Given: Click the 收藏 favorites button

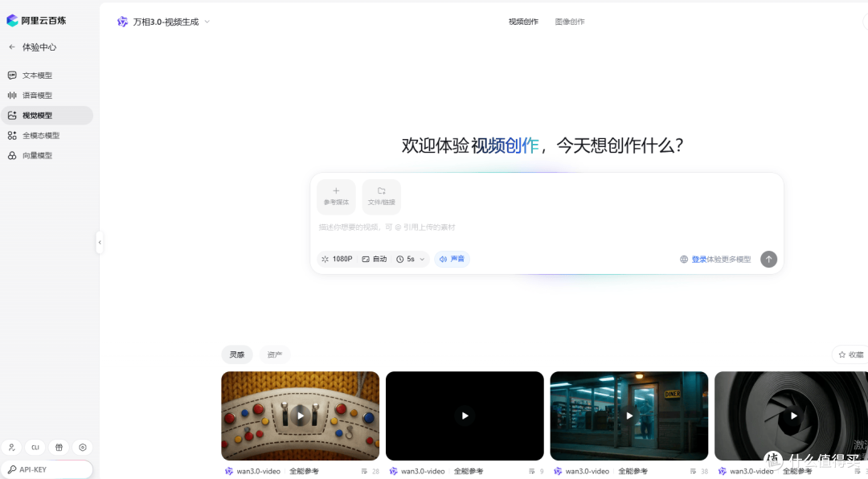Looking at the screenshot, I should 851,354.
